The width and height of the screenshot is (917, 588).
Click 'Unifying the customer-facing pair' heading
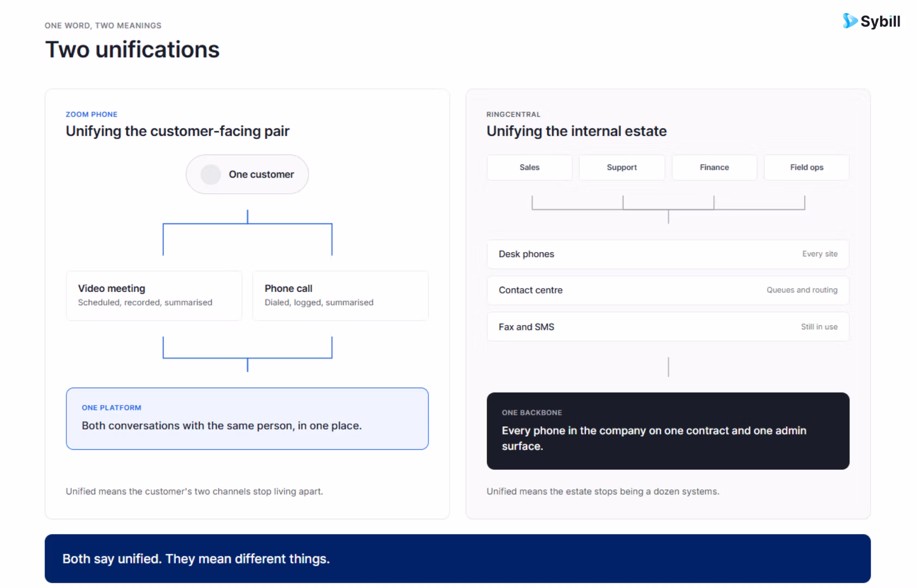tap(178, 131)
